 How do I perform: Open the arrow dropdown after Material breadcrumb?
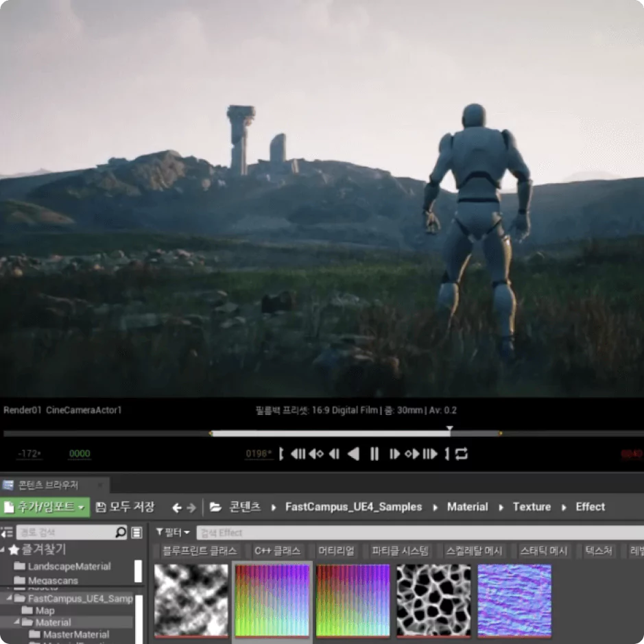(501, 508)
